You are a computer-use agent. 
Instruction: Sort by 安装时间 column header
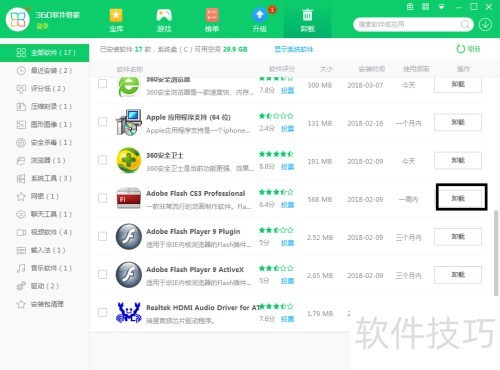tap(372, 69)
